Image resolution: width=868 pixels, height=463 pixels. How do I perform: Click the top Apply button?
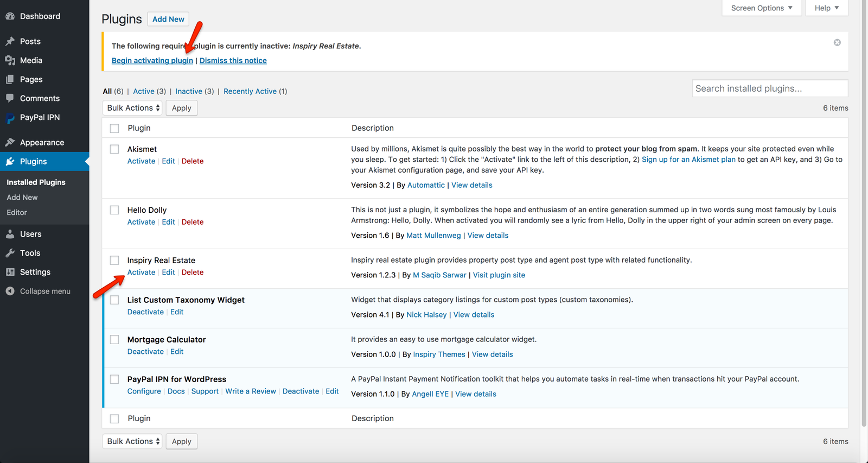coord(182,108)
